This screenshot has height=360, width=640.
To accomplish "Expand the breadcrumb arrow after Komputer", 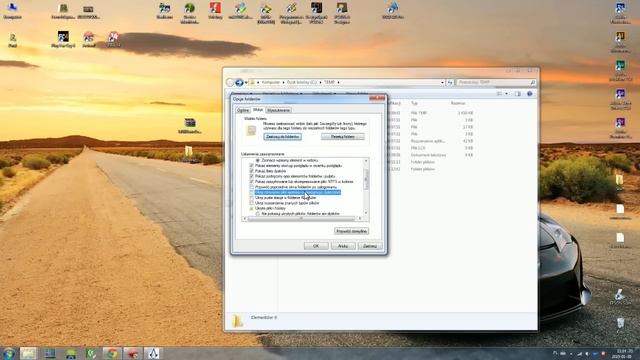I will (283, 82).
